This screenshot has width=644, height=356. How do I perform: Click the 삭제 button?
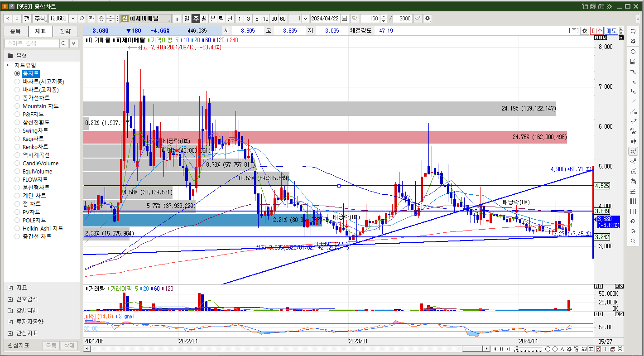pyautogui.click(x=69, y=346)
